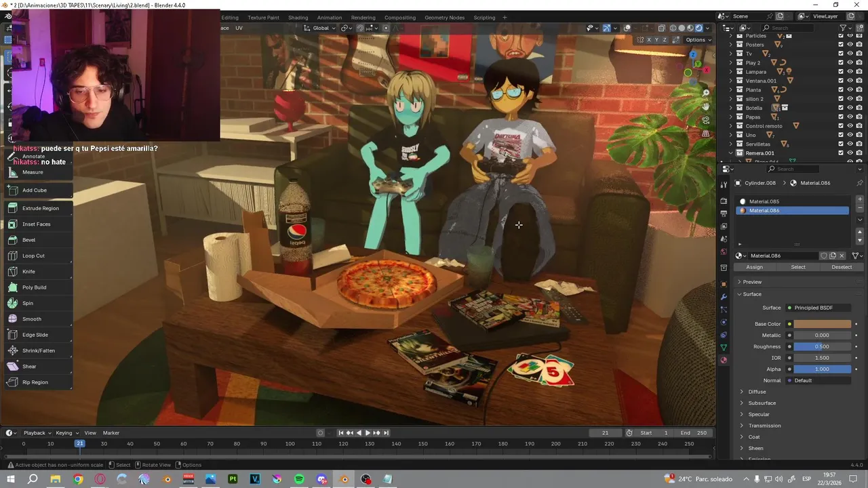Hide the Posters collection in viewport
The height and width of the screenshot is (488, 868).
850,45
